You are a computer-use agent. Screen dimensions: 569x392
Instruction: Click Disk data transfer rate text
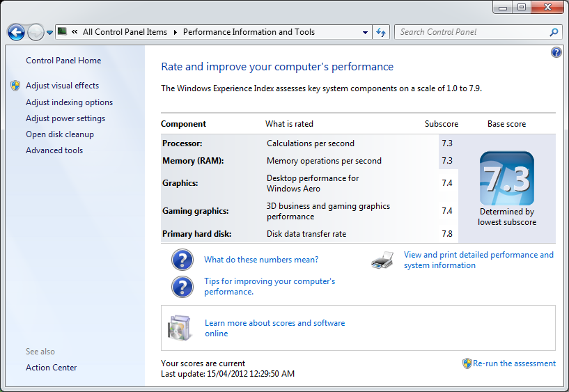(306, 234)
